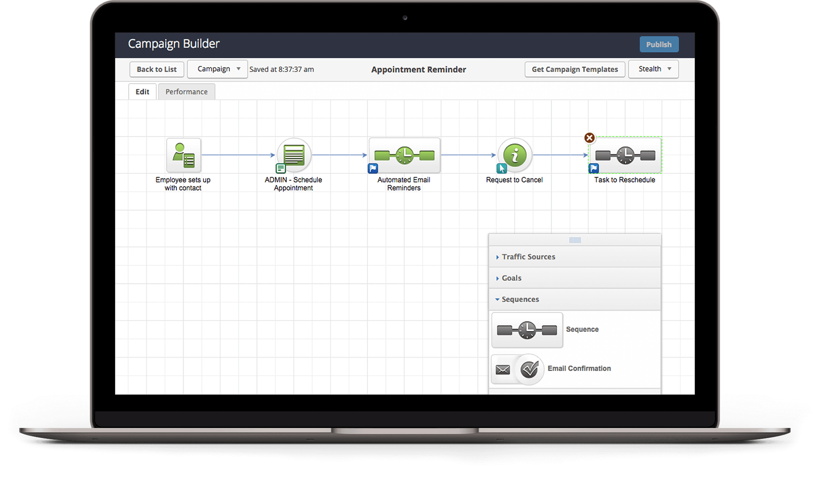Open the Stealth dropdown
828x504 pixels.
(x=653, y=69)
